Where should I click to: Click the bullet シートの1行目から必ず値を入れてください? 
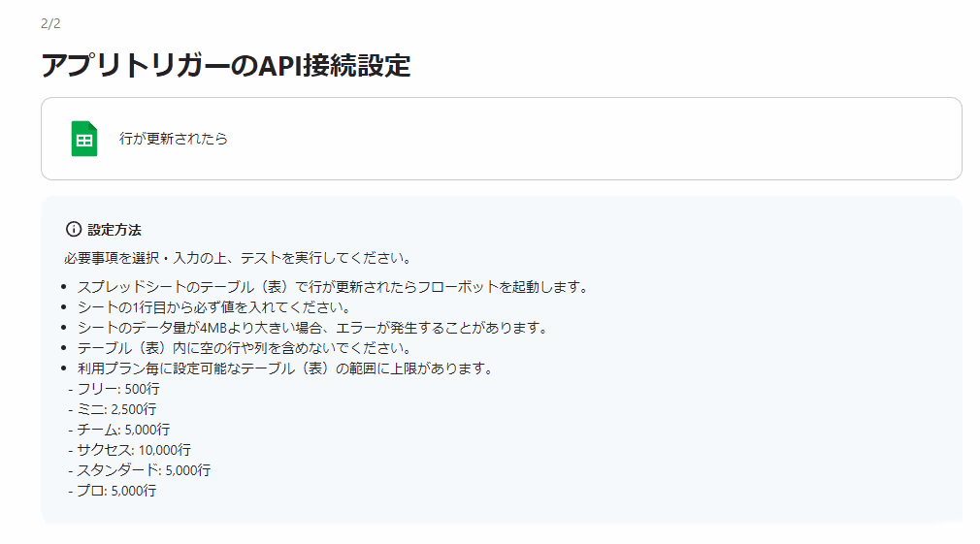tap(214, 307)
